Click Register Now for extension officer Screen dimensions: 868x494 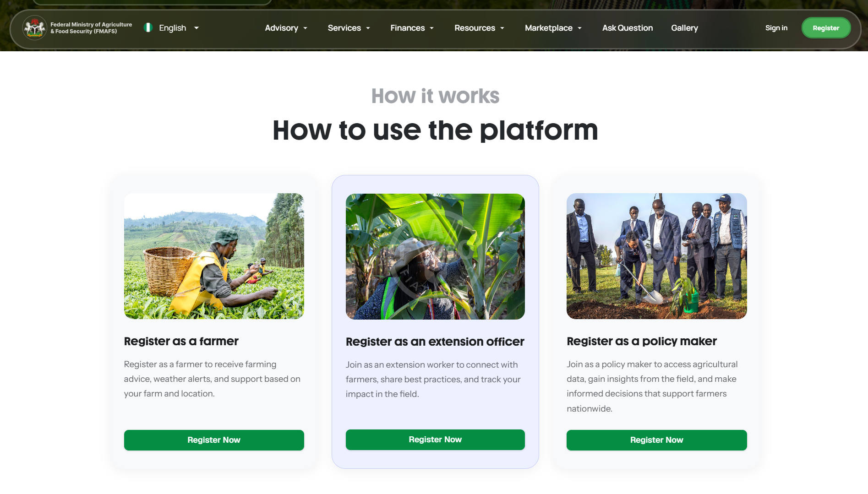tap(435, 440)
